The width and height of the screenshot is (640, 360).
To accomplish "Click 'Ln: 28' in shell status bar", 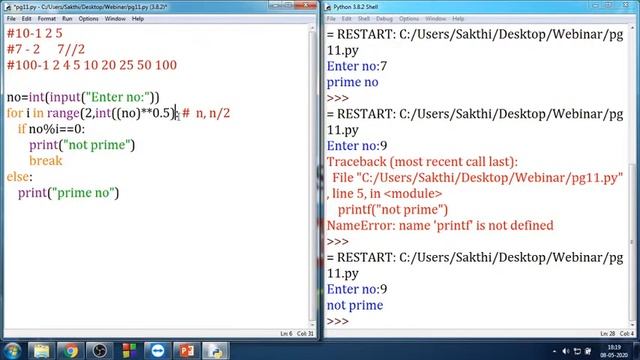I will pyautogui.click(x=607, y=334).
